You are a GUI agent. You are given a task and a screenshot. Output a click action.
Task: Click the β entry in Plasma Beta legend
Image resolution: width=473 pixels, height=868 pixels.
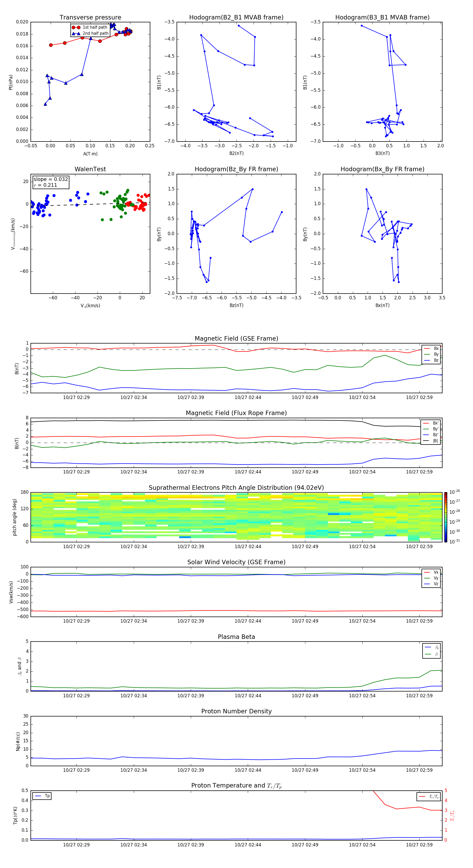[431, 654]
